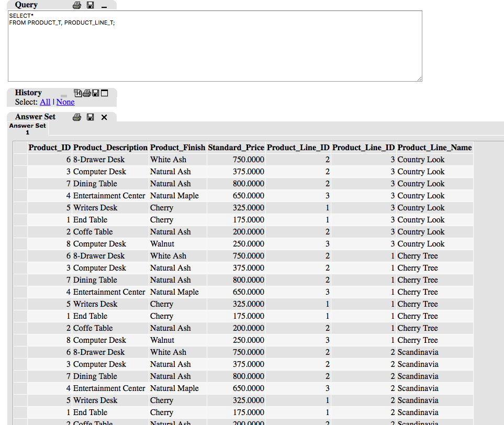Select row marker for first 8-Drawer Desk row
Screen dimensions: 504x425
point(20,160)
